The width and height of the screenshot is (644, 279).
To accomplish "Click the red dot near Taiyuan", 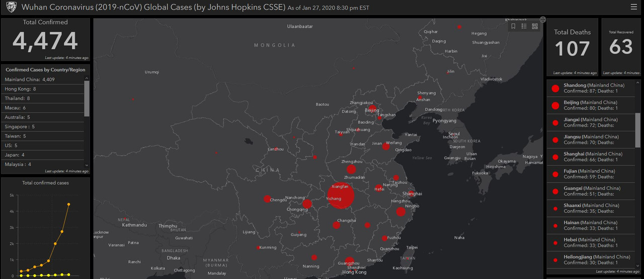I will point(341,135).
